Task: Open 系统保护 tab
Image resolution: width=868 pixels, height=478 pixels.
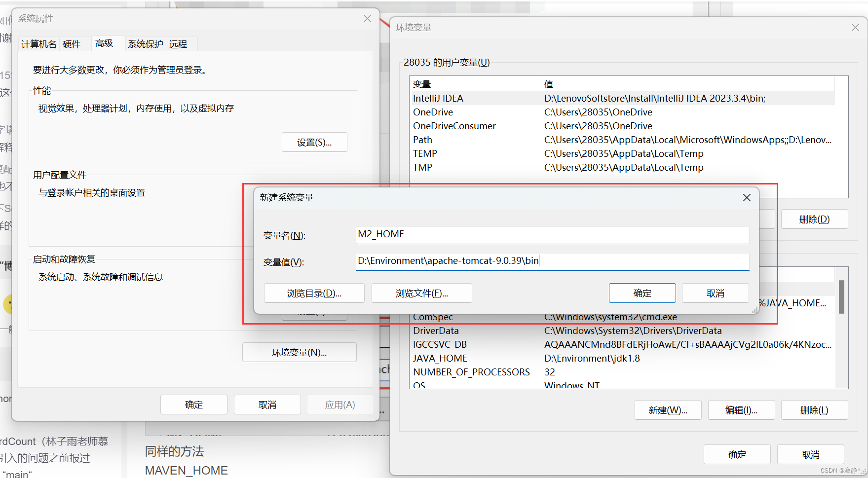Action: tap(146, 44)
